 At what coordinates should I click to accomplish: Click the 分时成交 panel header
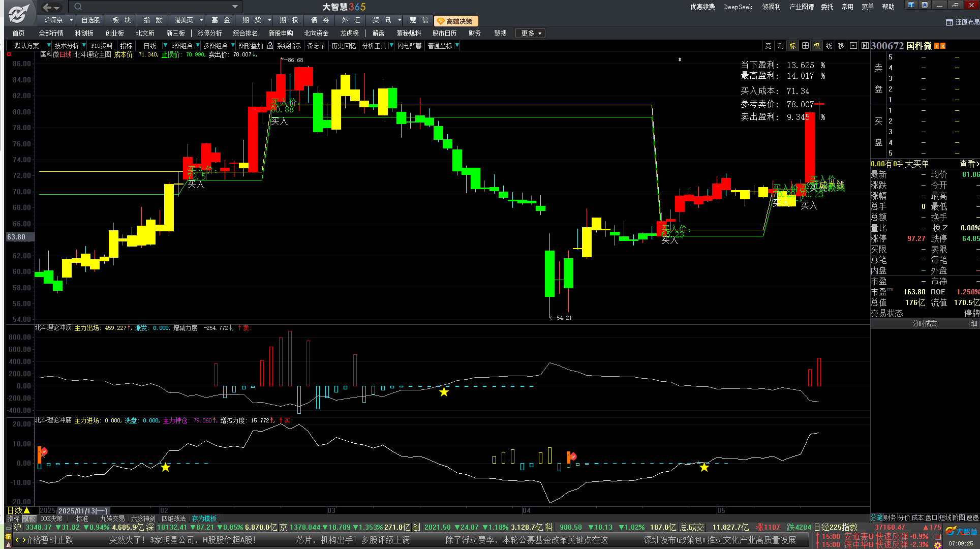(925, 324)
